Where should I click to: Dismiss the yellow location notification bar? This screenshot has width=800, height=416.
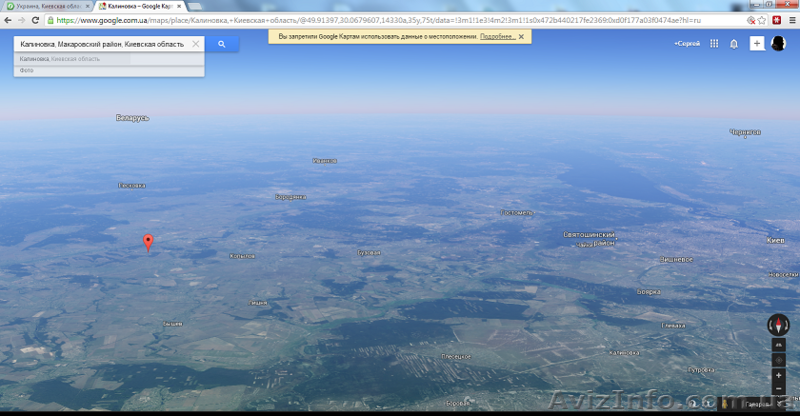tap(522, 36)
